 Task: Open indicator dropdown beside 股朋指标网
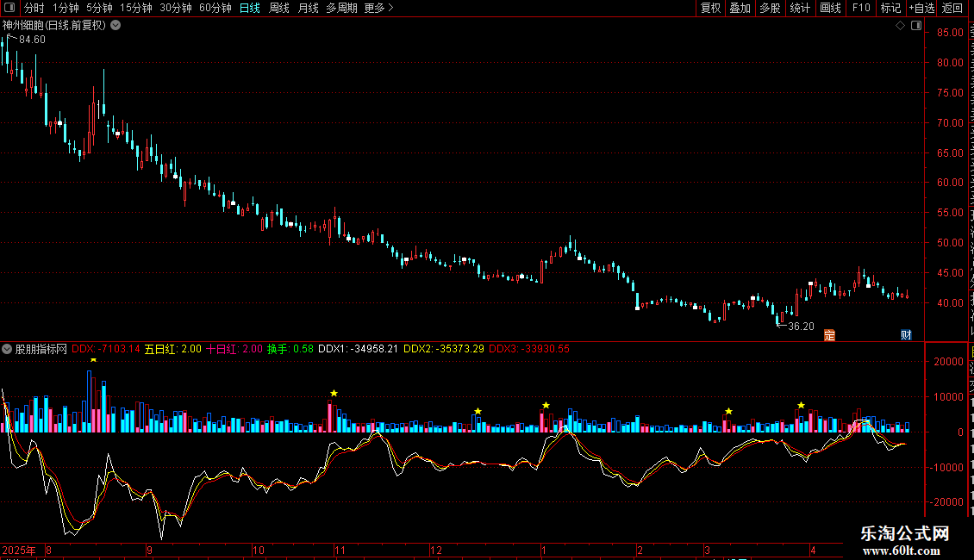[7, 349]
